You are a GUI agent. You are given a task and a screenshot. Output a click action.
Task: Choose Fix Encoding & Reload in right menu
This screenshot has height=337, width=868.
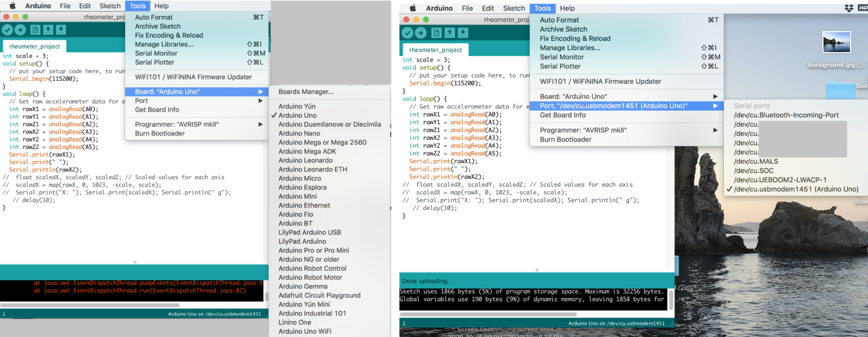(627, 38)
